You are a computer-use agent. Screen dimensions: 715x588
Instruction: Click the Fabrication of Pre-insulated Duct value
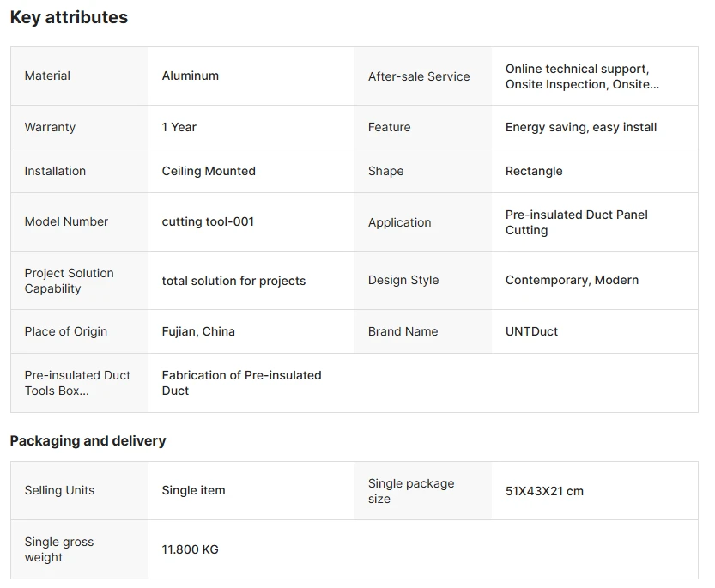242,383
